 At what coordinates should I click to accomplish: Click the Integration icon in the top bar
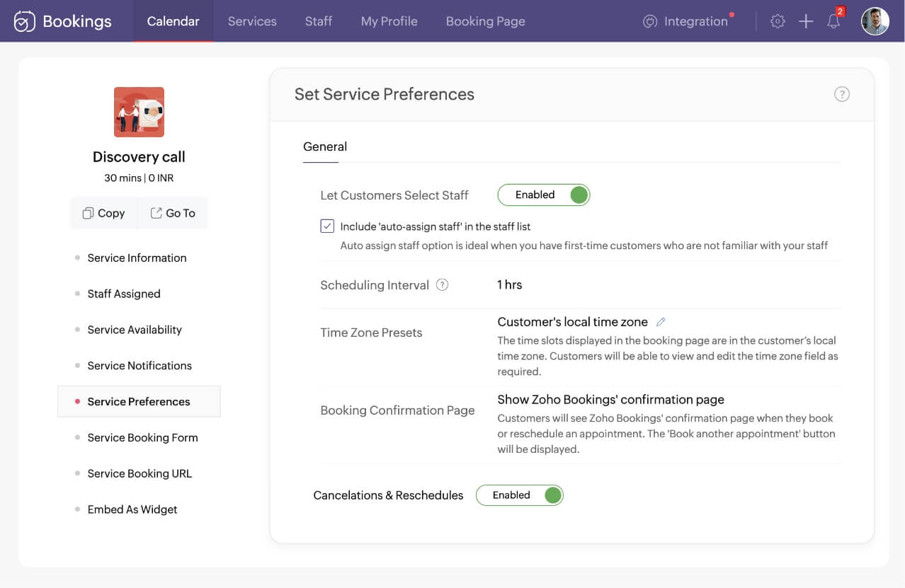[650, 22]
